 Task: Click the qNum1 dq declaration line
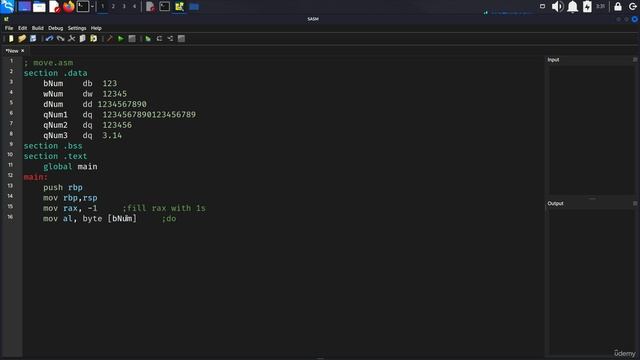pyautogui.click(x=120, y=115)
